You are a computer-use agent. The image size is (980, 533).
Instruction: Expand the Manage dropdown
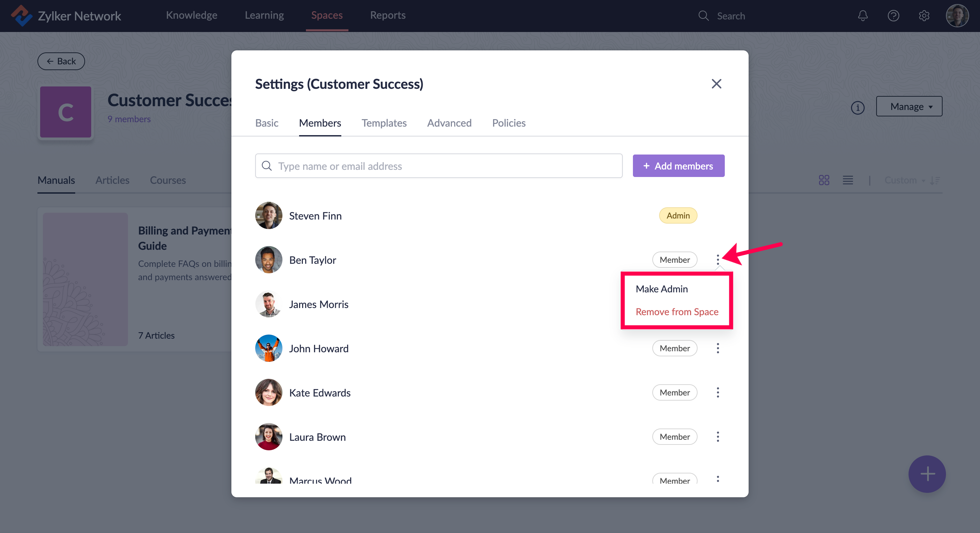[909, 107]
